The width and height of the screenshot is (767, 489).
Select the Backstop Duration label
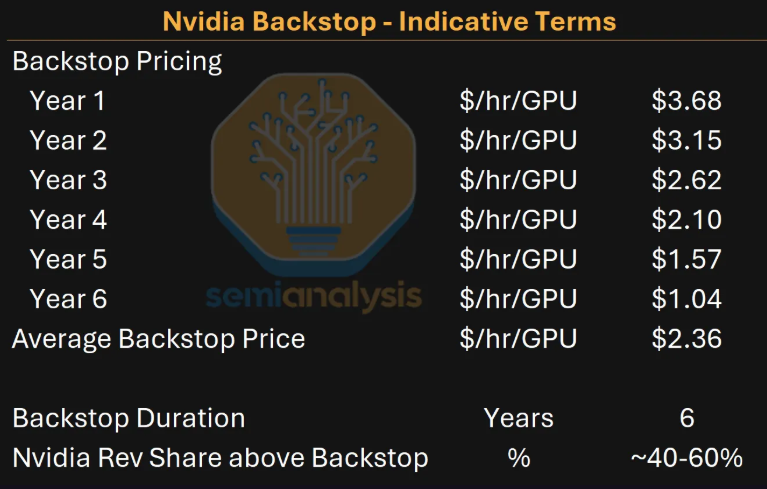click(129, 419)
